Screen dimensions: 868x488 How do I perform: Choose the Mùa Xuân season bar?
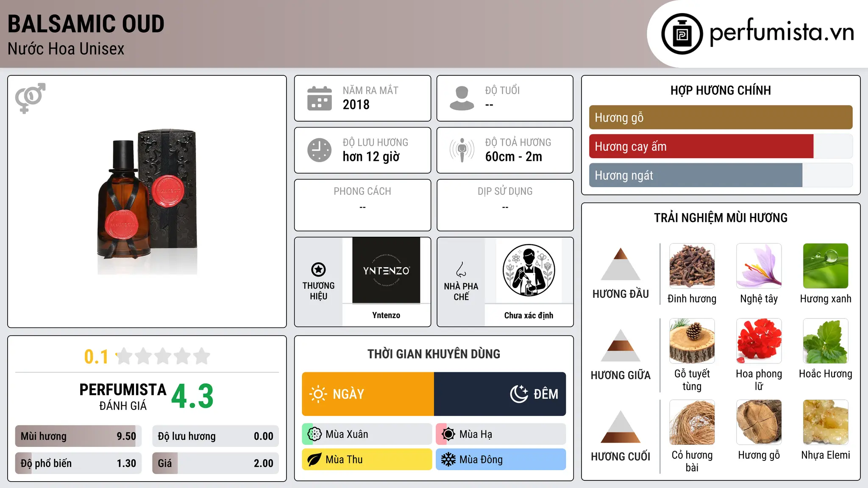pyautogui.click(x=367, y=434)
